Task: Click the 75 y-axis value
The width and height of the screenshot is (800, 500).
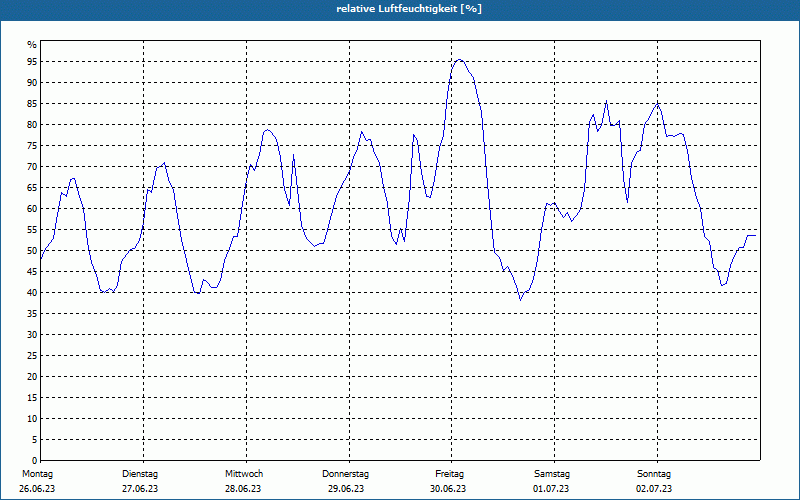Action: pyautogui.click(x=32, y=146)
